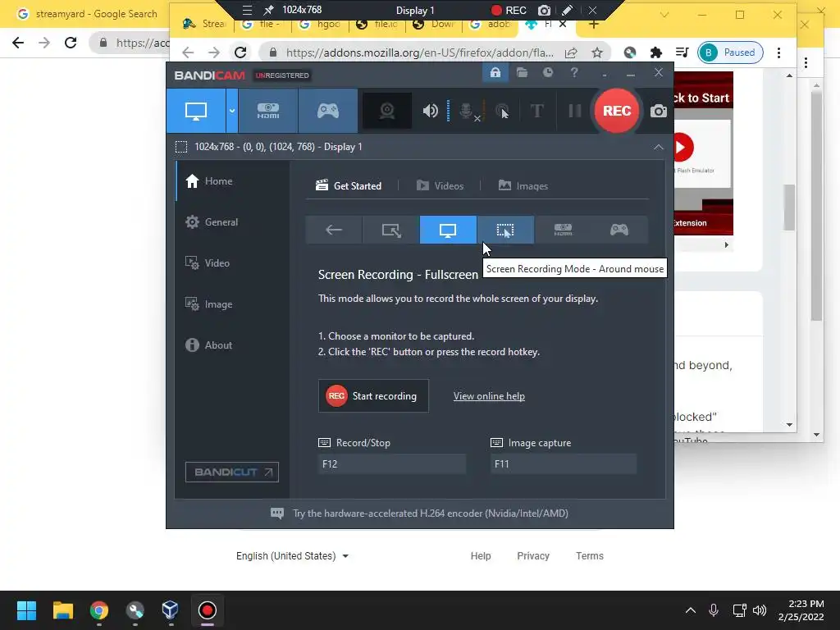The image size is (840, 630).
Task: Open the output folder icon
Action: click(522, 72)
